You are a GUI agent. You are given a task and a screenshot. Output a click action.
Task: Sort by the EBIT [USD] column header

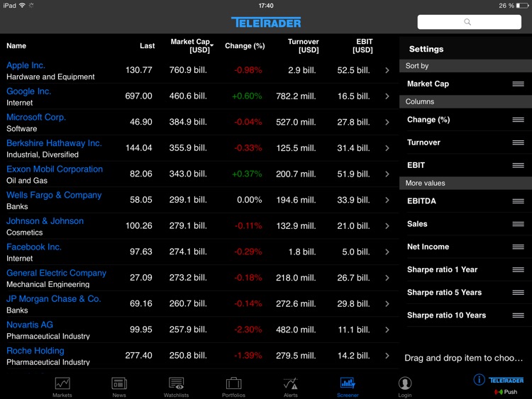tap(362, 46)
